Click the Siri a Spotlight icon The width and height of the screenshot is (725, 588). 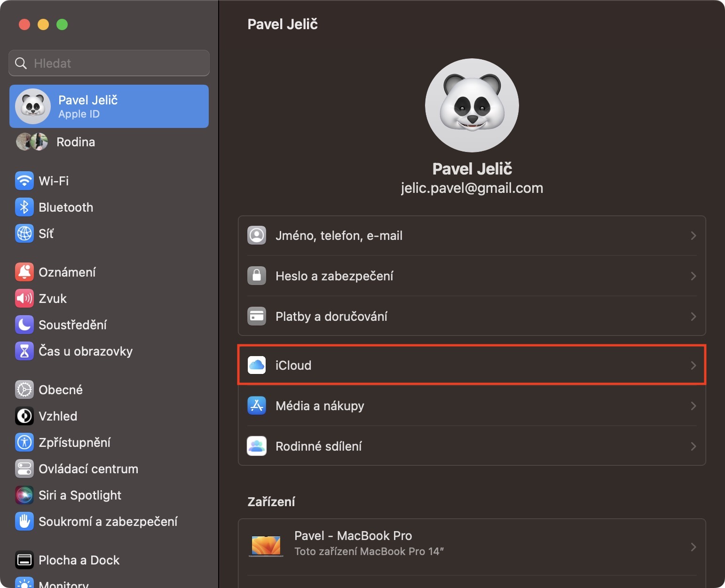[x=24, y=495]
